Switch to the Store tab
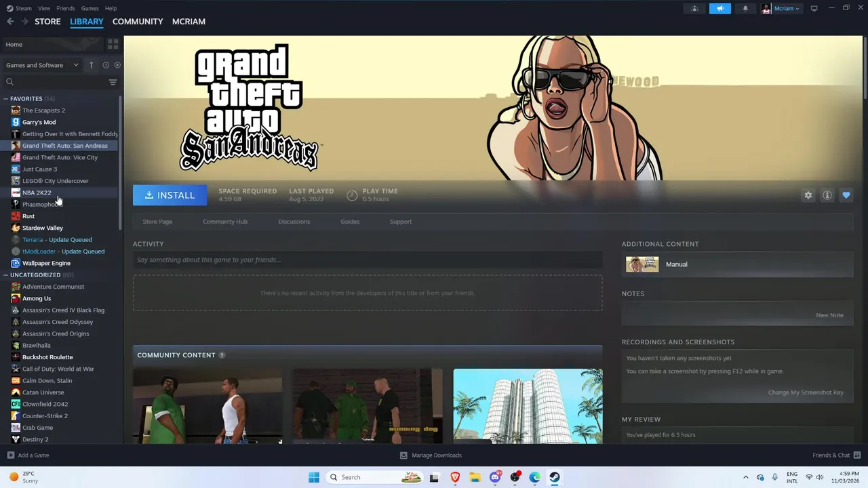868x488 pixels. 47,22
